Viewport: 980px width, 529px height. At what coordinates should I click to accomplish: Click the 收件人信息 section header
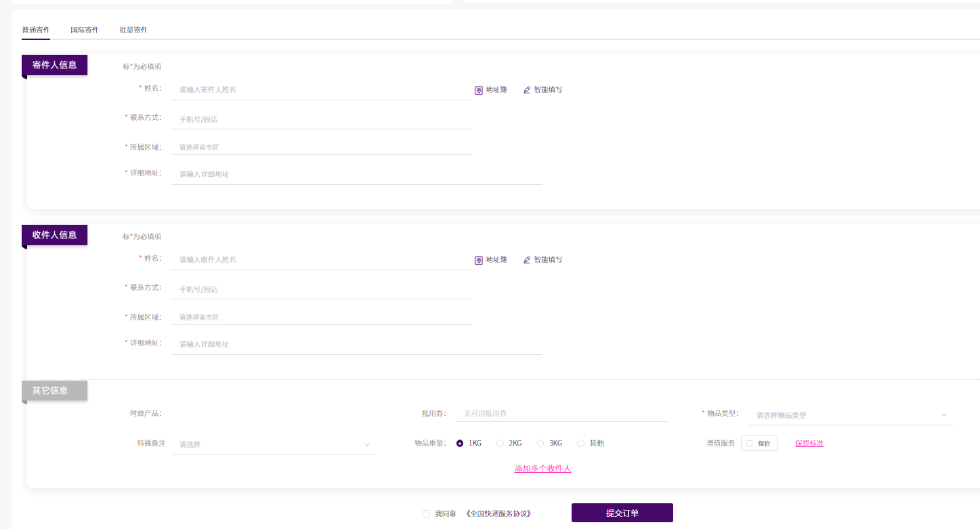point(55,235)
